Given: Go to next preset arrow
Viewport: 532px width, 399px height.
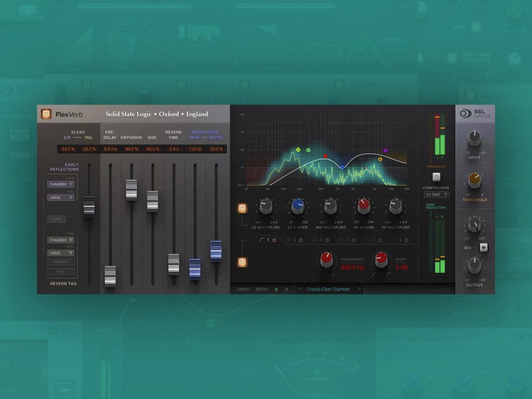Looking at the screenshot, I should coord(359,289).
